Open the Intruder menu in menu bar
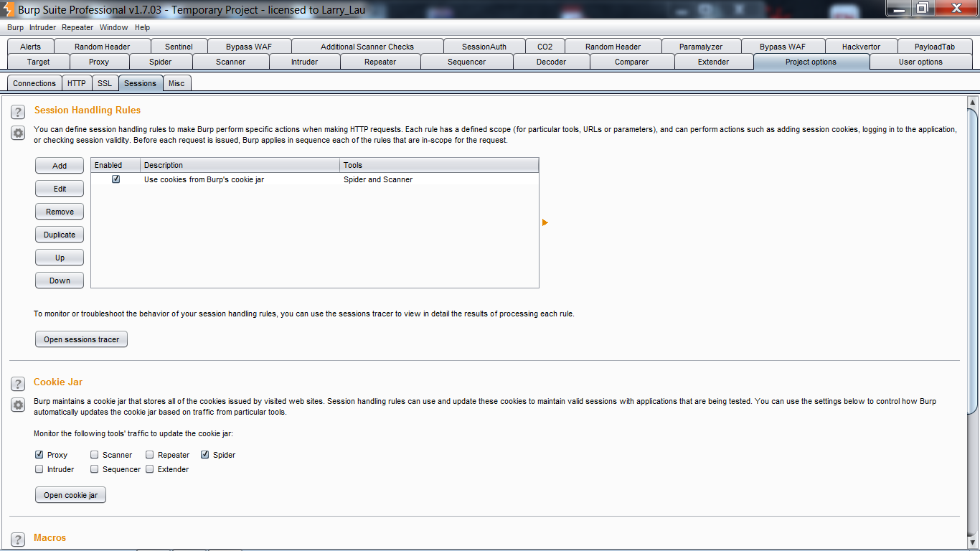This screenshot has width=980, height=551. (x=42, y=27)
